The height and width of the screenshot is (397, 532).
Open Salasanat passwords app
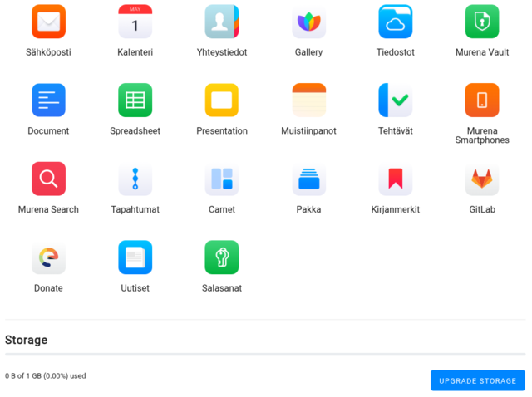pos(222,257)
